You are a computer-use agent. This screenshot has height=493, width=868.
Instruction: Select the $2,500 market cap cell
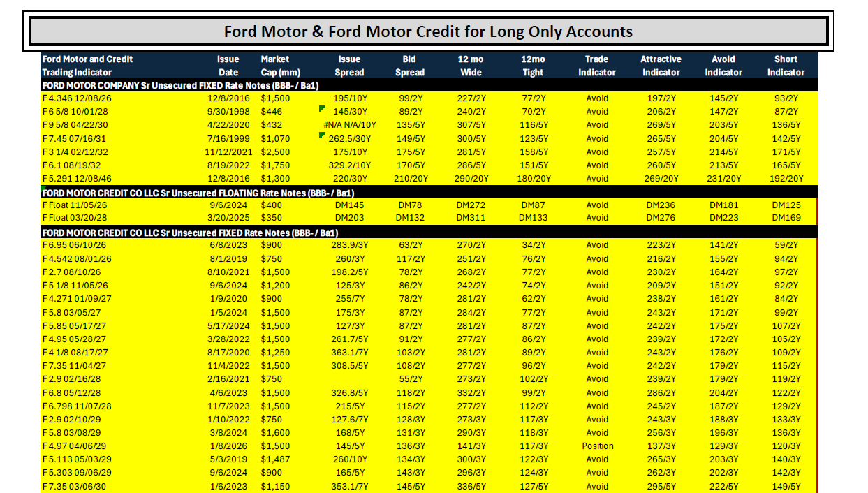pyautogui.click(x=276, y=152)
